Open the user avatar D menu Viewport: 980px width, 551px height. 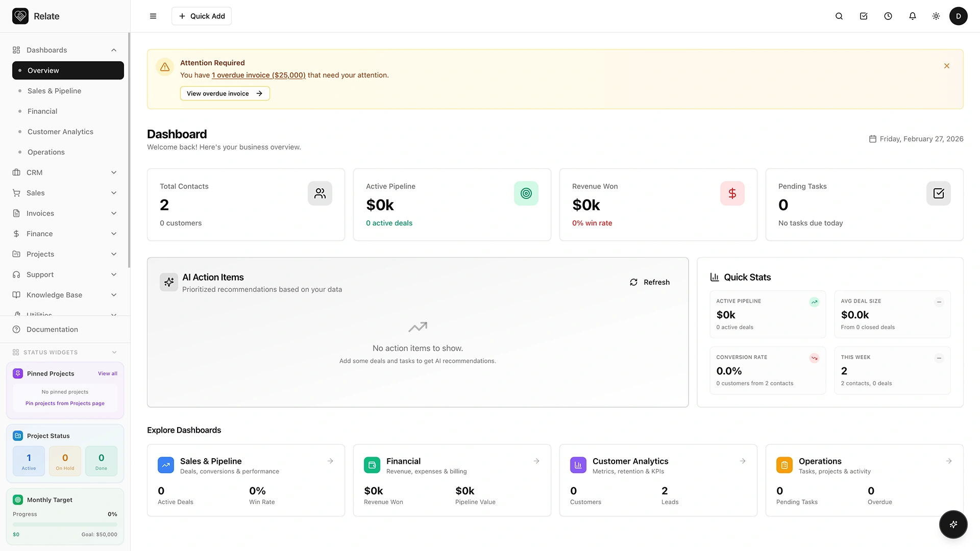[x=959, y=16]
